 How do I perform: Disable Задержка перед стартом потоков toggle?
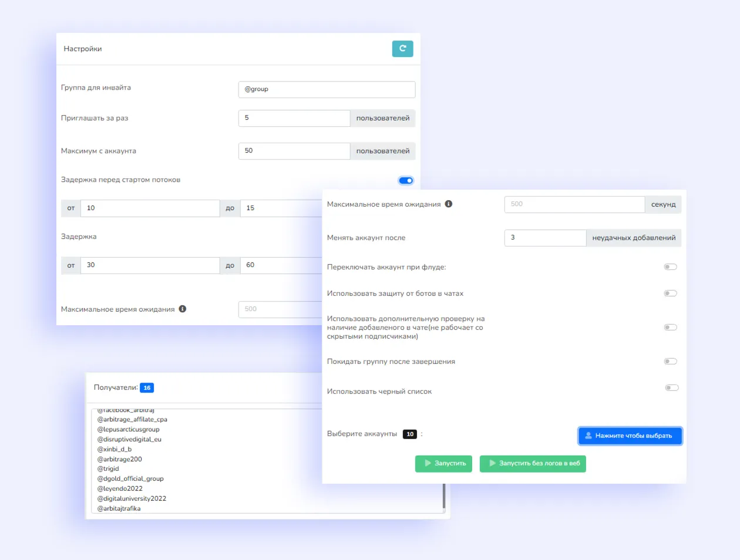click(406, 180)
